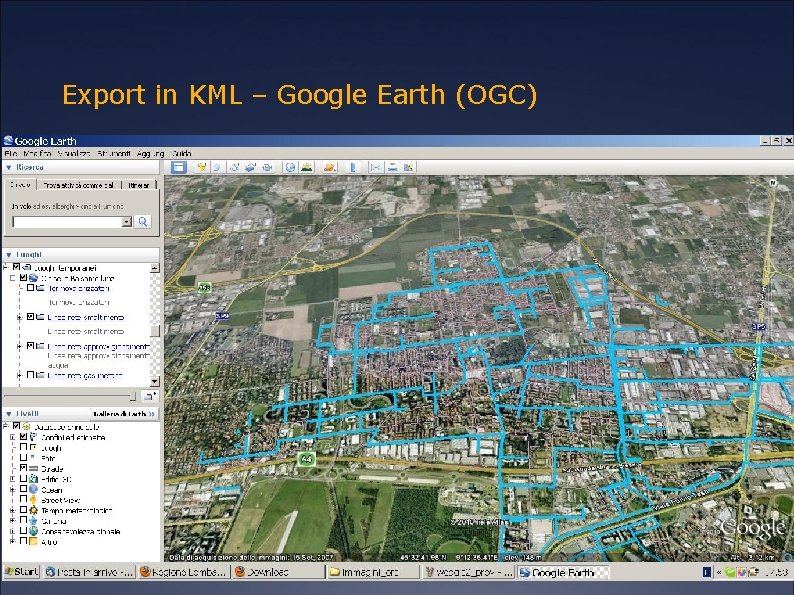Uncheck the Linee rete approvvigionamento checkbox
The image size is (794, 595).
(x=30, y=346)
